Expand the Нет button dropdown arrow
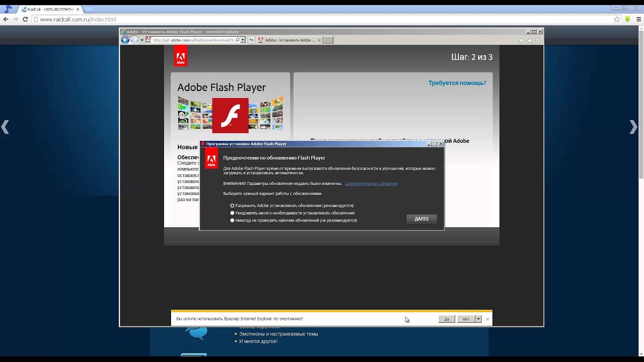 [x=478, y=319]
